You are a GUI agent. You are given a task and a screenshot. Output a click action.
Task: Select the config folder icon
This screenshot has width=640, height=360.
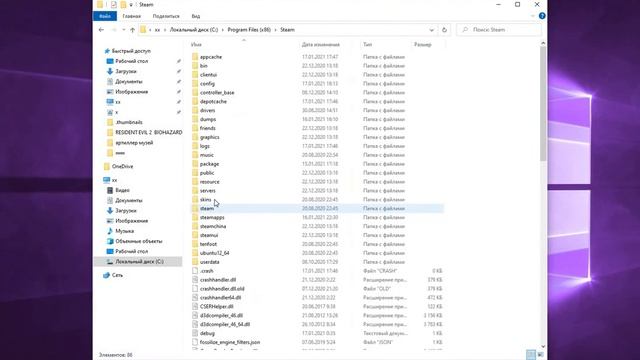(x=195, y=84)
